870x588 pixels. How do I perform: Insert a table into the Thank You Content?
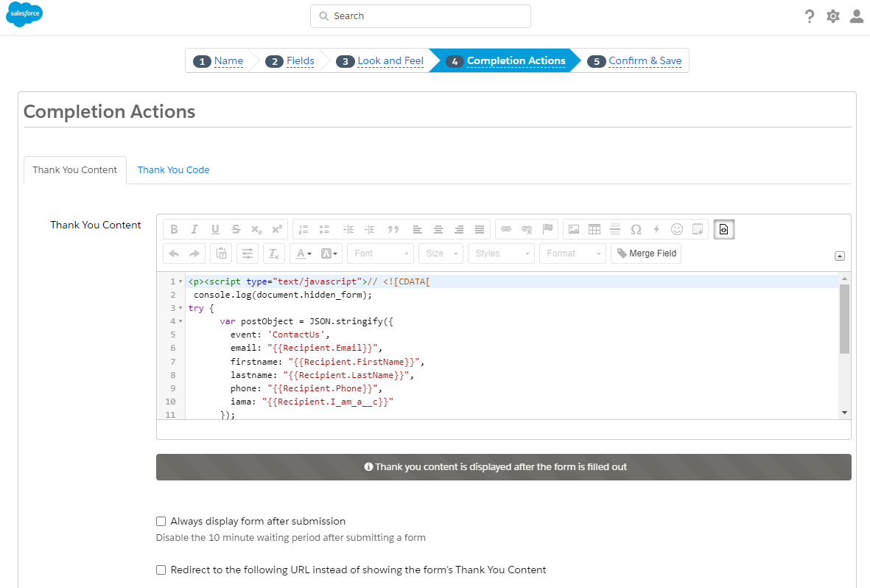[x=594, y=229]
